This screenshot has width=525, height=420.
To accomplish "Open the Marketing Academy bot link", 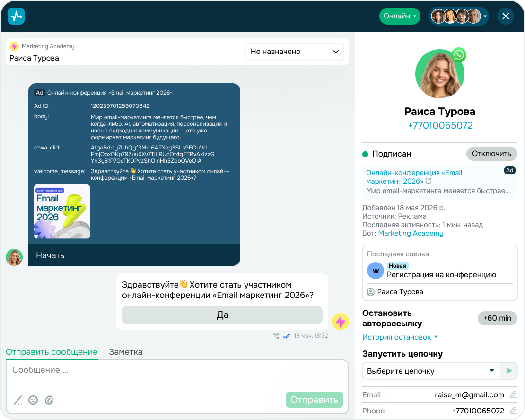I will tap(411, 234).
